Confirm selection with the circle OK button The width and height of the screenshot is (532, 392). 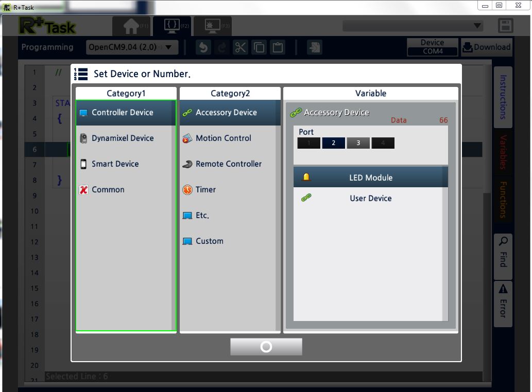266,347
